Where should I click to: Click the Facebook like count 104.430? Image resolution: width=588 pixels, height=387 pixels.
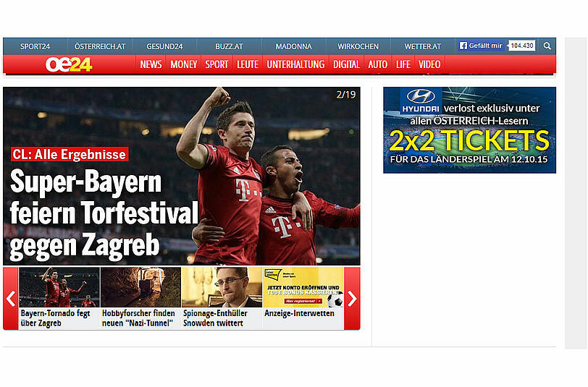[521, 46]
